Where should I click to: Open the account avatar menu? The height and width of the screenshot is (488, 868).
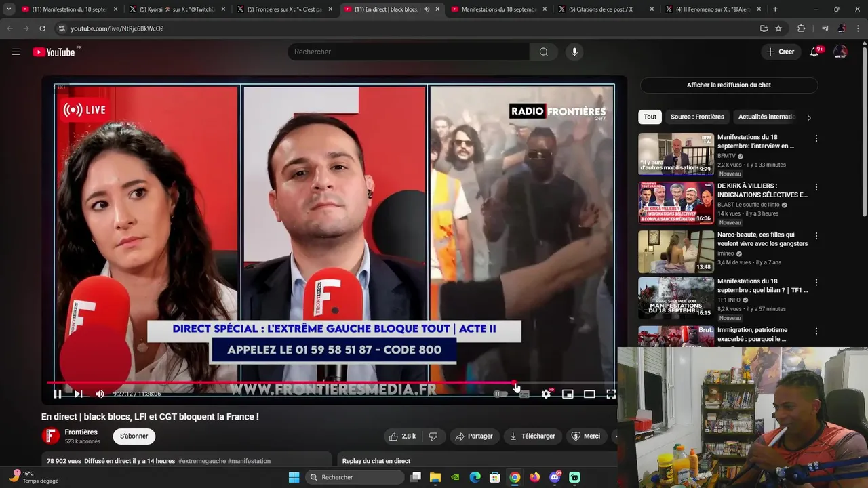point(840,52)
